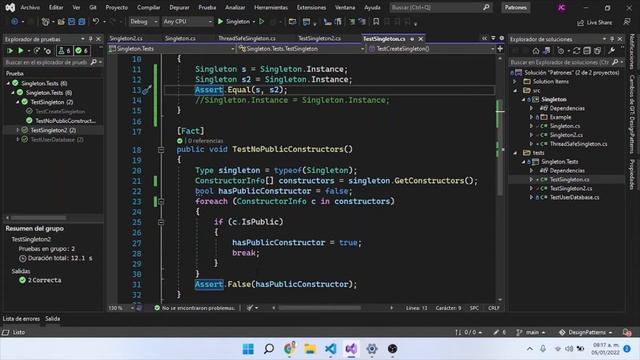Expand Solution Items folder arrow

click(515, 82)
